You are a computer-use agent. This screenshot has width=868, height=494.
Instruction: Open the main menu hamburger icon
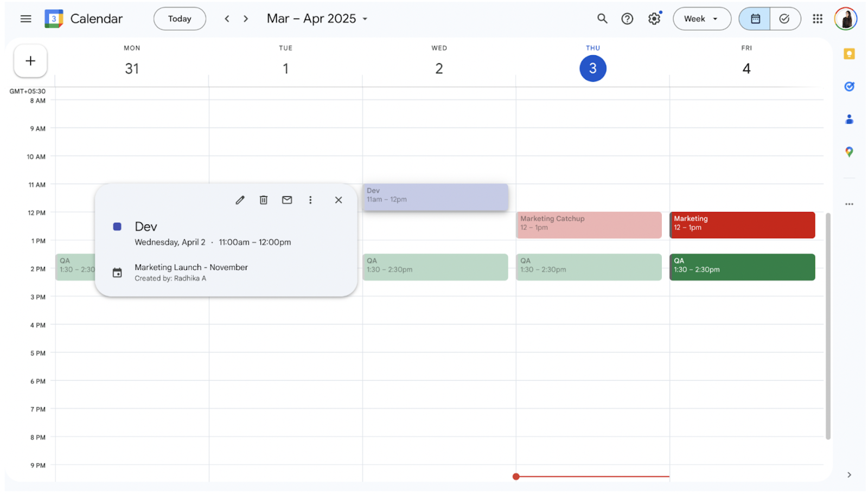click(x=25, y=19)
